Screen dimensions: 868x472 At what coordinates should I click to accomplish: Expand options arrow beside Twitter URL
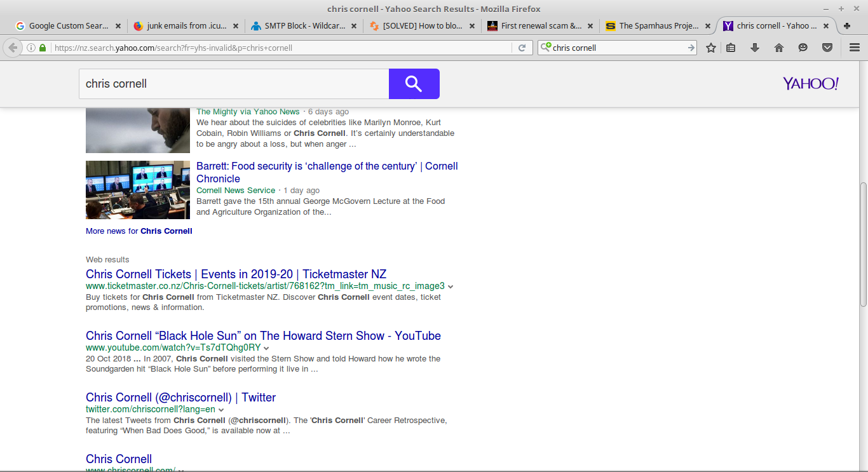click(x=220, y=410)
